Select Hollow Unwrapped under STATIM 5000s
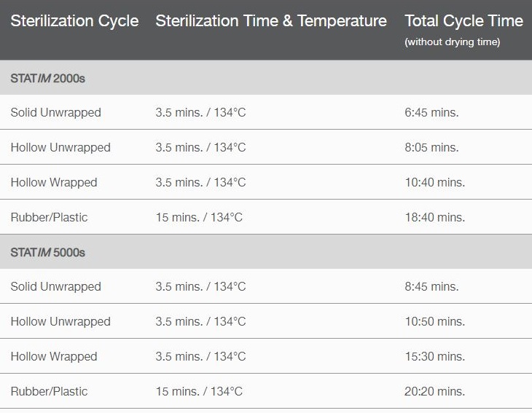This screenshot has width=532, height=413. click(60, 321)
